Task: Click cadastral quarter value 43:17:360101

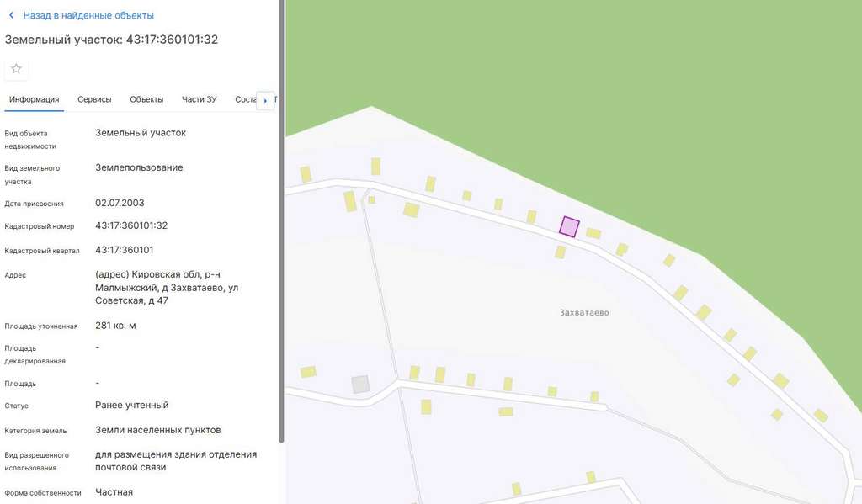Action: tap(125, 250)
